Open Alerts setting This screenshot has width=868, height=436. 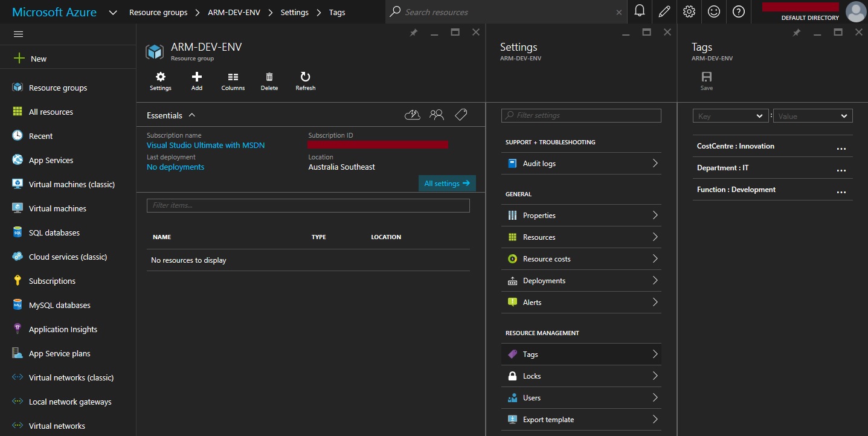pyautogui.click(x=581, y=302)
